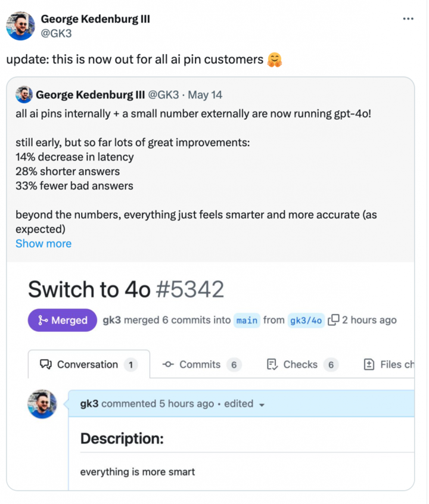429x504 pixels.
Task: Expand the tweet with Show more
Action: click(43, 243)
